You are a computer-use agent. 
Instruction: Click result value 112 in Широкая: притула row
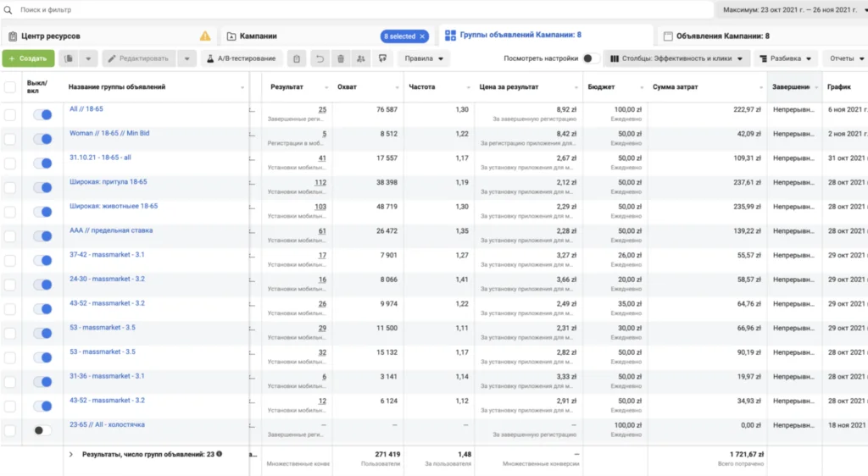pos(320,182)
